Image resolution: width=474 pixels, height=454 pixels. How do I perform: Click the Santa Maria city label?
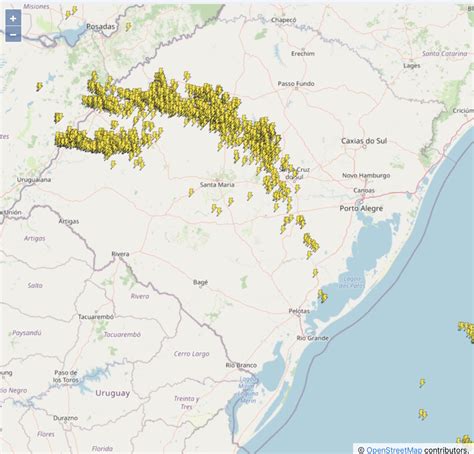217,184
